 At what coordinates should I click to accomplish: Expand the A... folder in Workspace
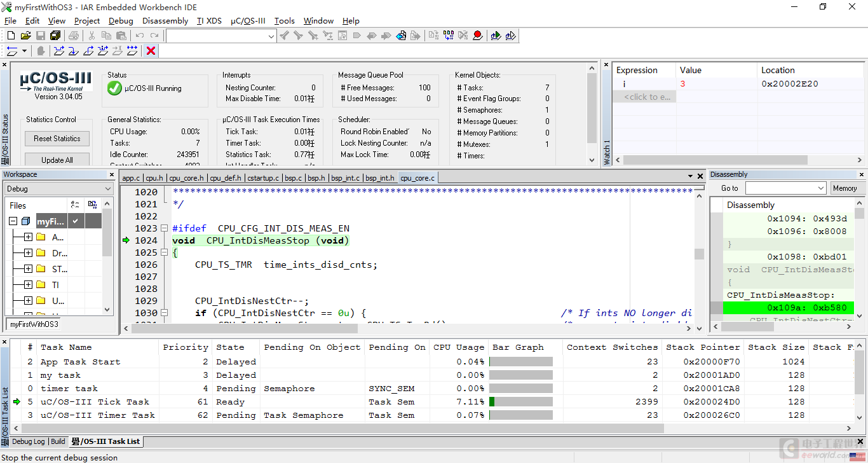(x=28, y=237)
